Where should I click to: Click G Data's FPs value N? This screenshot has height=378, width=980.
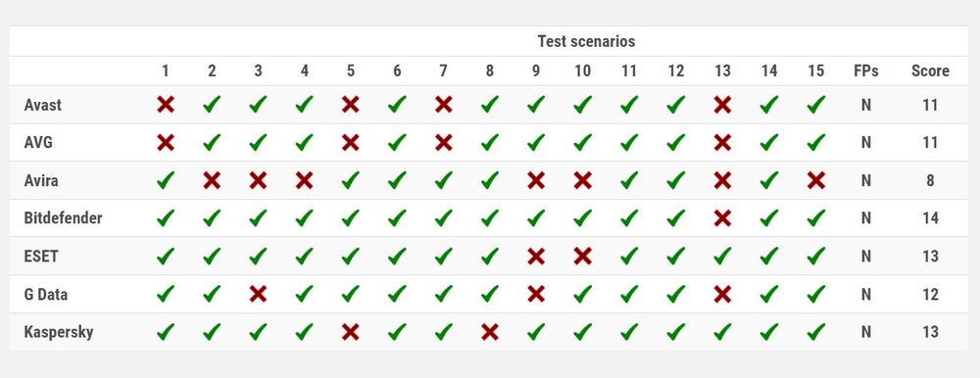coord(865,294)
